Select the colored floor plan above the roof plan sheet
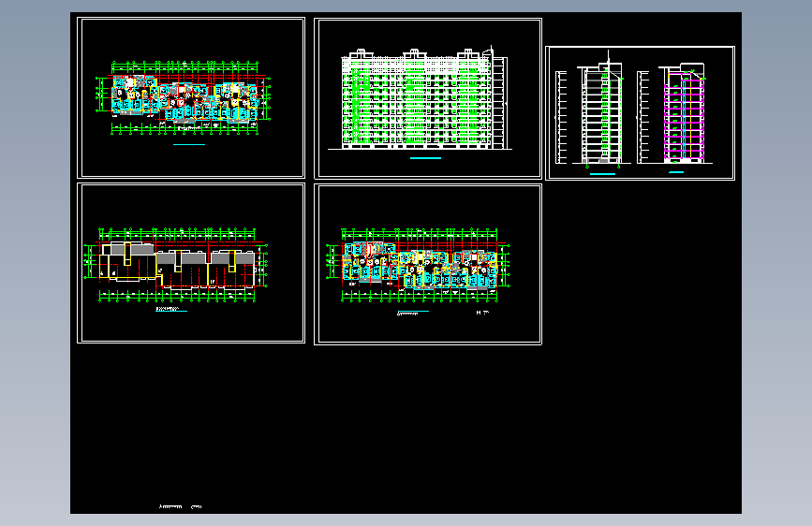The width and height of the screenshot is (812, 526). point(184,98)
